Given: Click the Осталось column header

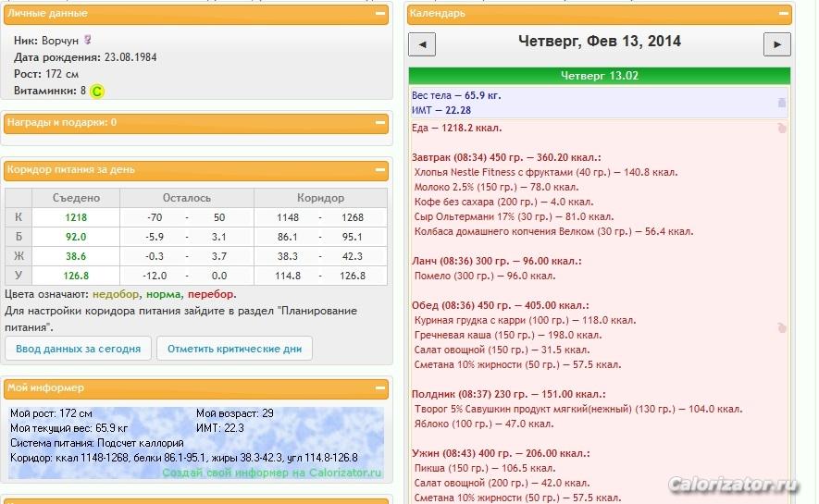Looking at the screenshot, I should click(x=186, y=198).
